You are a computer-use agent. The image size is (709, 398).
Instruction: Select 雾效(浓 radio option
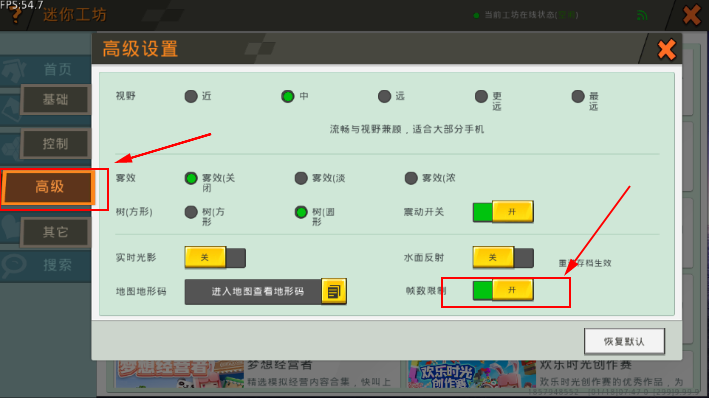point(411,178)
